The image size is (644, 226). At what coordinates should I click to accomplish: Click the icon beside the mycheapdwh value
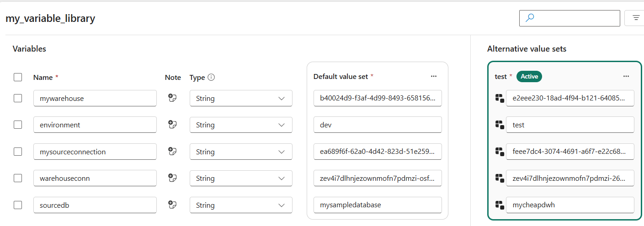[499, 205]
